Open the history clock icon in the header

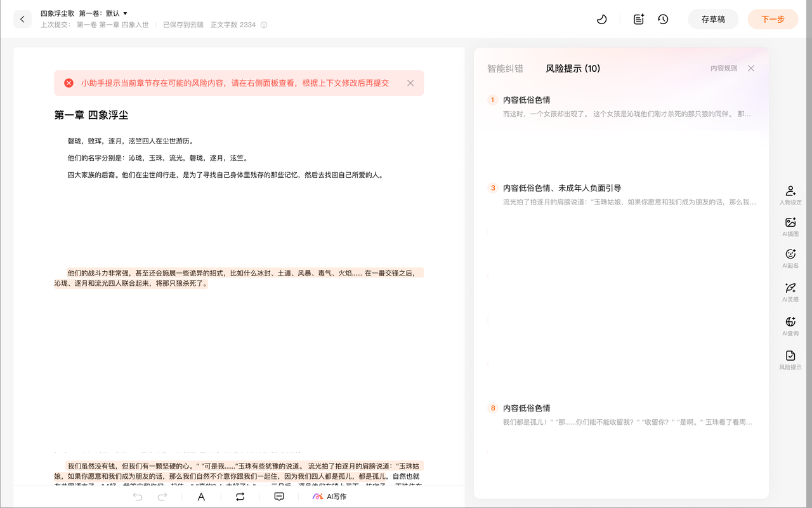pos(663,19)
